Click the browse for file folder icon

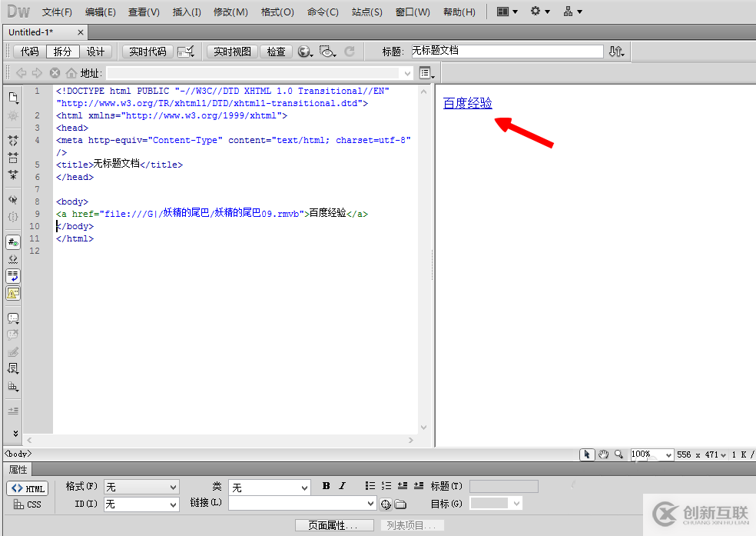click(400, 504)
